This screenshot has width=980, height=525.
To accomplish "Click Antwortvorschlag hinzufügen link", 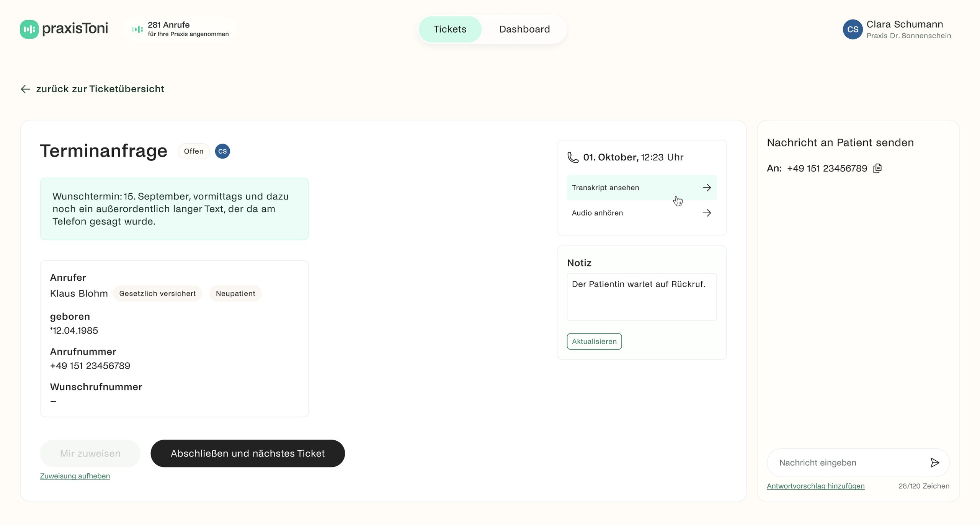I will (815, 486).
